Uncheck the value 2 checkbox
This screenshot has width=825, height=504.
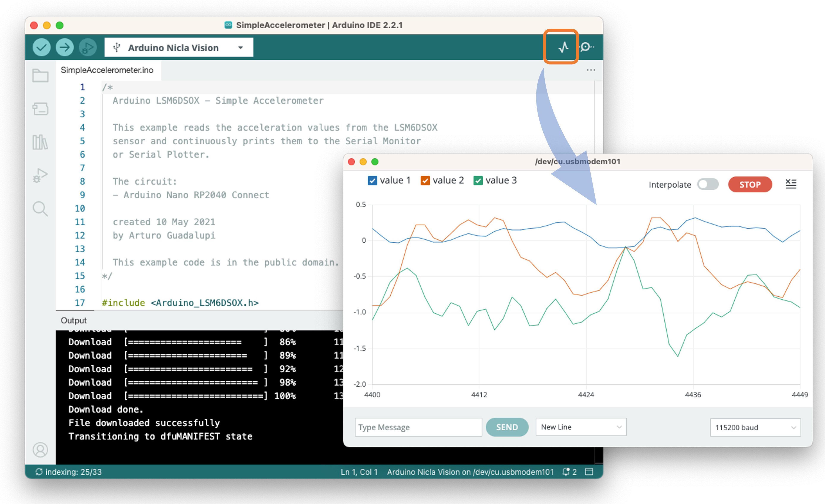(425, 180)
